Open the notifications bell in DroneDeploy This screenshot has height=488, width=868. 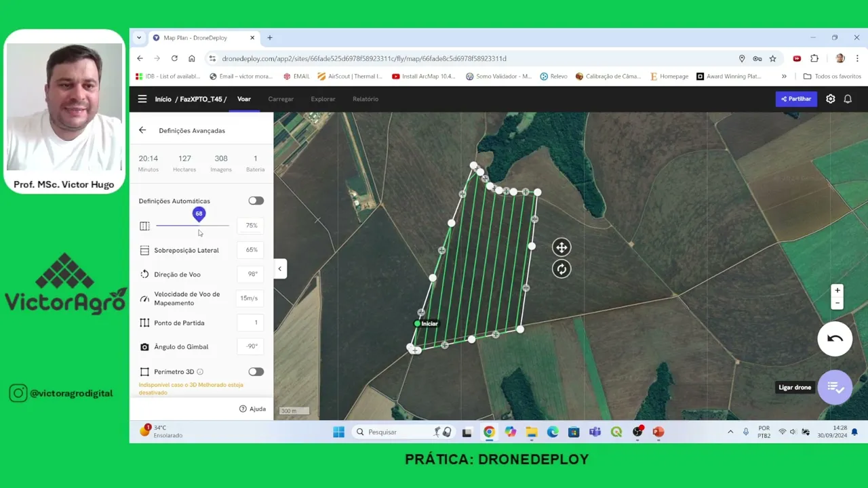point(848,99)
